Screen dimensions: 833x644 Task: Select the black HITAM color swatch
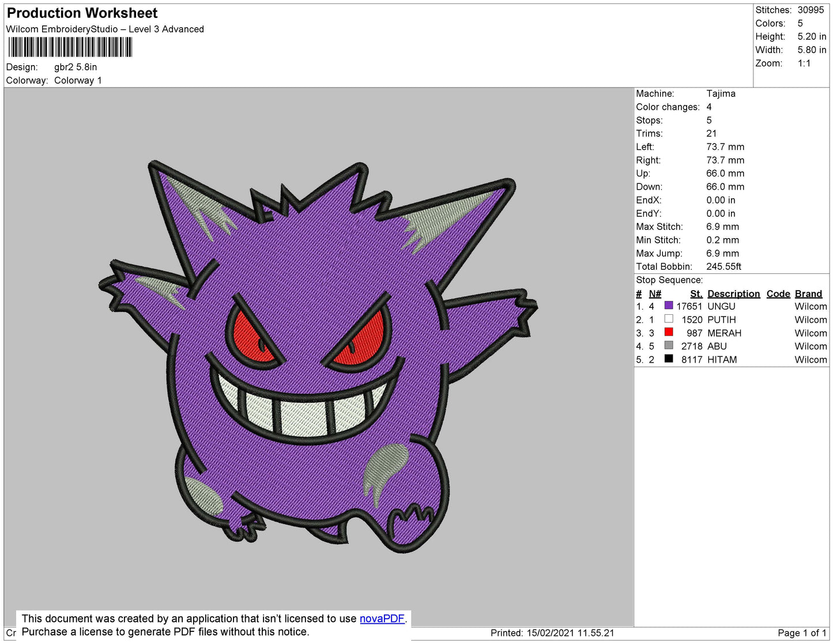click(x=669, y=359)
